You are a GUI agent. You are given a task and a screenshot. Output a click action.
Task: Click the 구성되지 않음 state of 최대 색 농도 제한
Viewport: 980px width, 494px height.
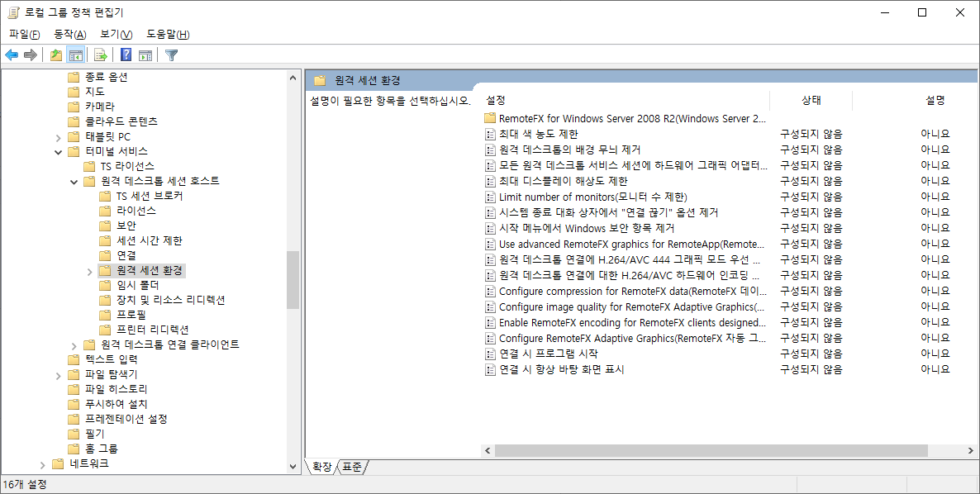point(811,134)
